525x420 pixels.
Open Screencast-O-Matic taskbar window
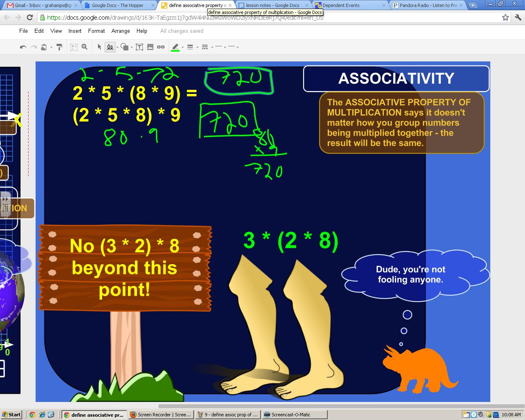coord(294,415)
